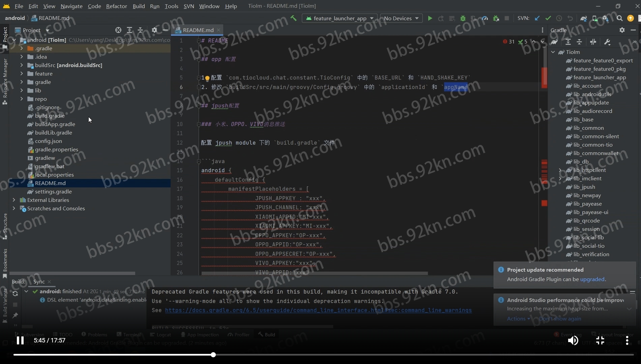
Task: Open Search Everywhere magnifier icon
Action: point(619,18)
